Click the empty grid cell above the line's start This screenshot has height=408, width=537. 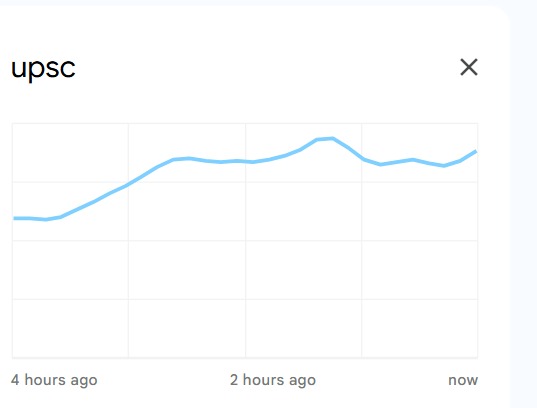(70, 152)
